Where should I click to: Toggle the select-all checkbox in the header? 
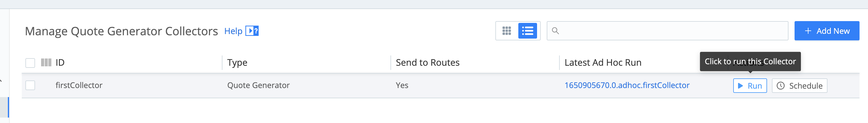click(30, 63)
